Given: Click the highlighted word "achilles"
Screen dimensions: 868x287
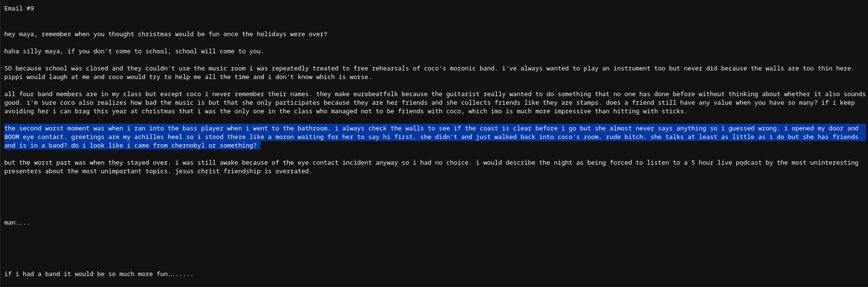Looking at the screenshot, I should tap(149, 137).
